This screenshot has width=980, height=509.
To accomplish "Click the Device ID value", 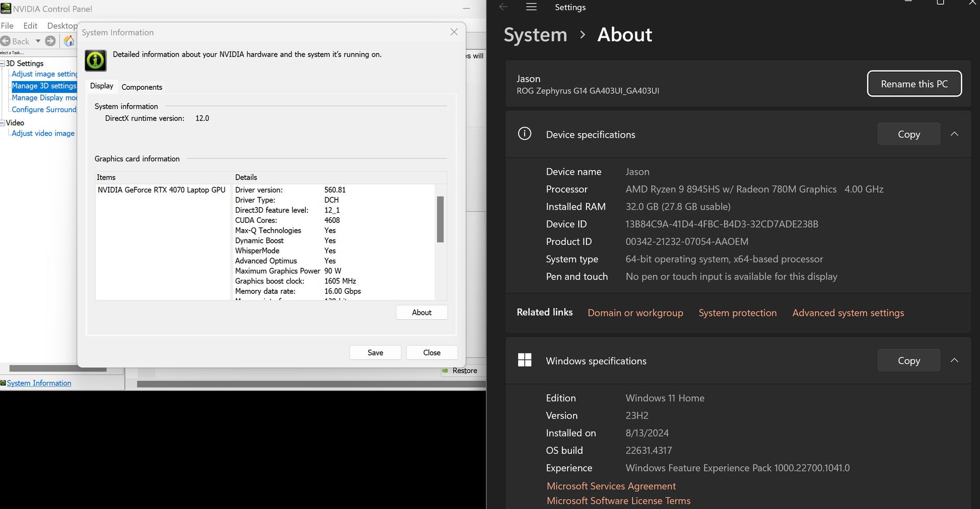I will [x=722, y=224].
